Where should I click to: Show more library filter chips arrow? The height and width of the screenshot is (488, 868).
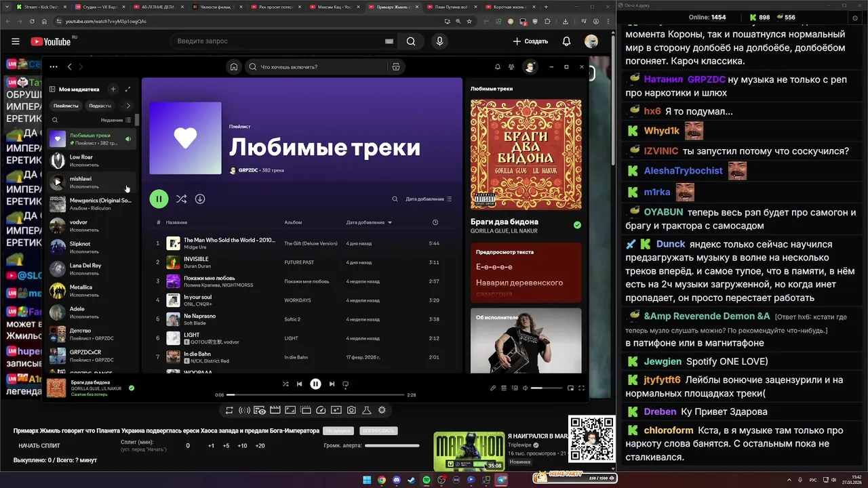point(128,106)
